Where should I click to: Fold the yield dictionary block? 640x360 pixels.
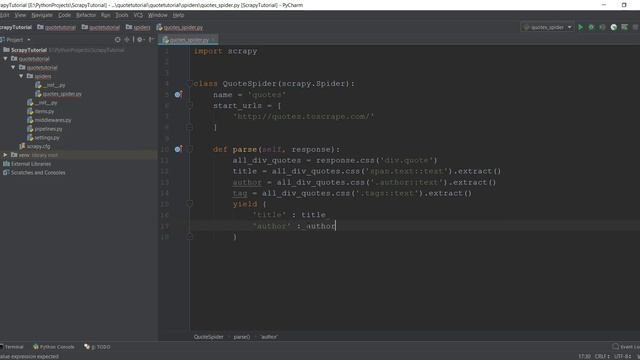pyautogui.click(x=189, y=204)
